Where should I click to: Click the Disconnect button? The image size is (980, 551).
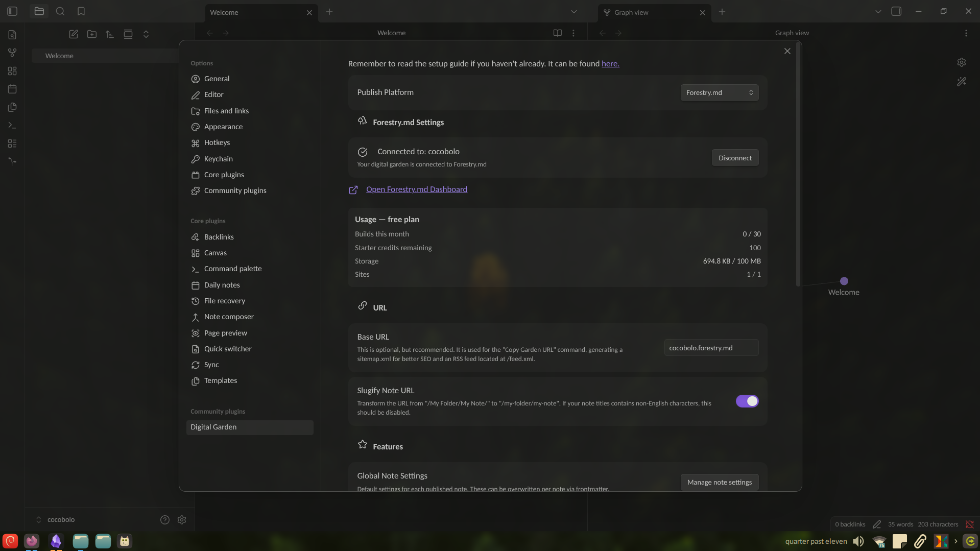pyautogui.click(x=735, y=158)
